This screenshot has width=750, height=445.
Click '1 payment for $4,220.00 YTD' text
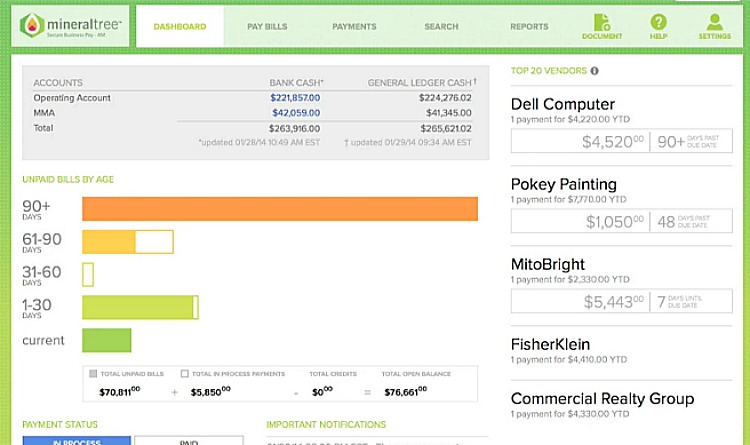tap(570, 119)
